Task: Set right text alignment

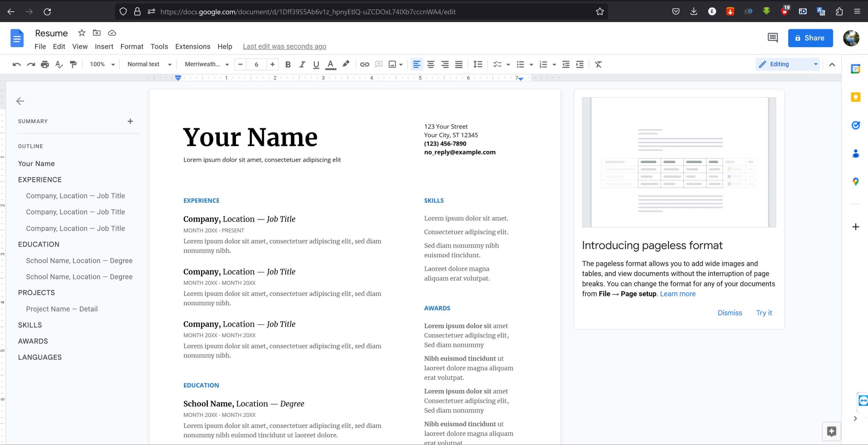Action: [445, 64]
